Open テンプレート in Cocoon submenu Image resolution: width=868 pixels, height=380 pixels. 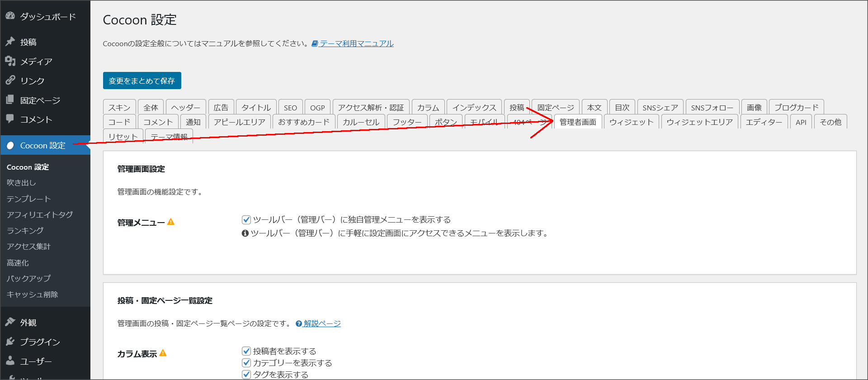pyautogui.click(x=28, y=199)
